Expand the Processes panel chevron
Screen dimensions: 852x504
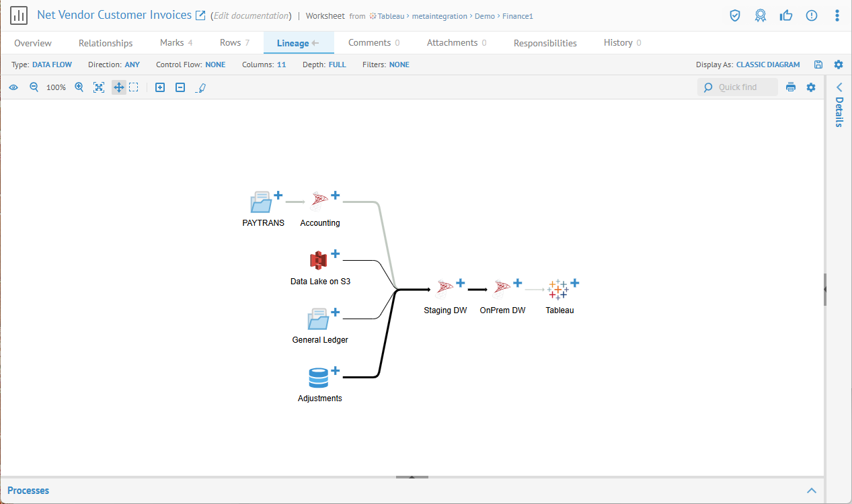click(812, 491)
